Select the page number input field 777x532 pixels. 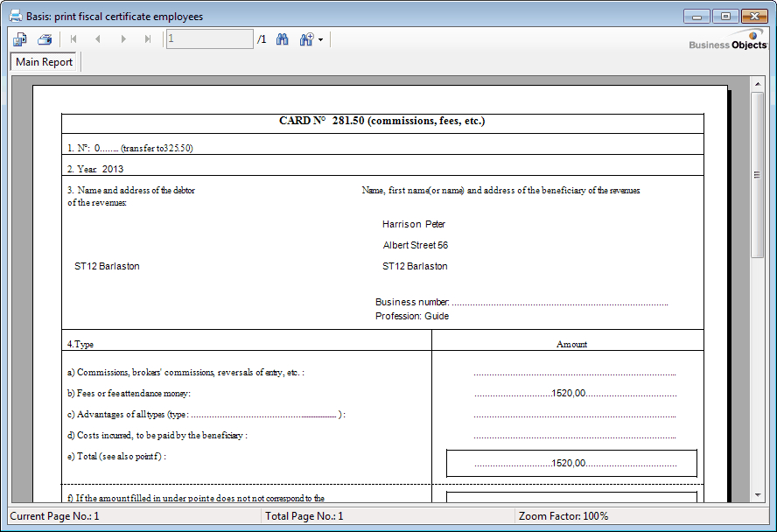(x=209, y=38)
